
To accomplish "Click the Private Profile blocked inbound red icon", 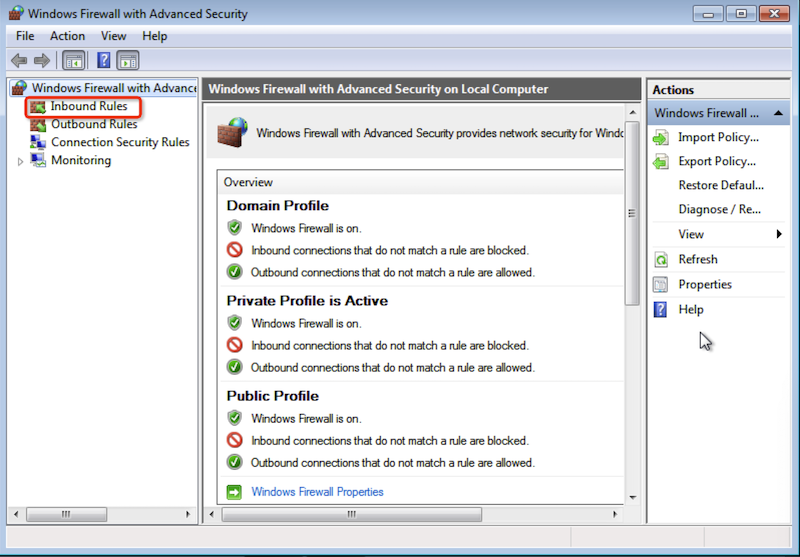I will pyautogui.click(x=234, y=345).
